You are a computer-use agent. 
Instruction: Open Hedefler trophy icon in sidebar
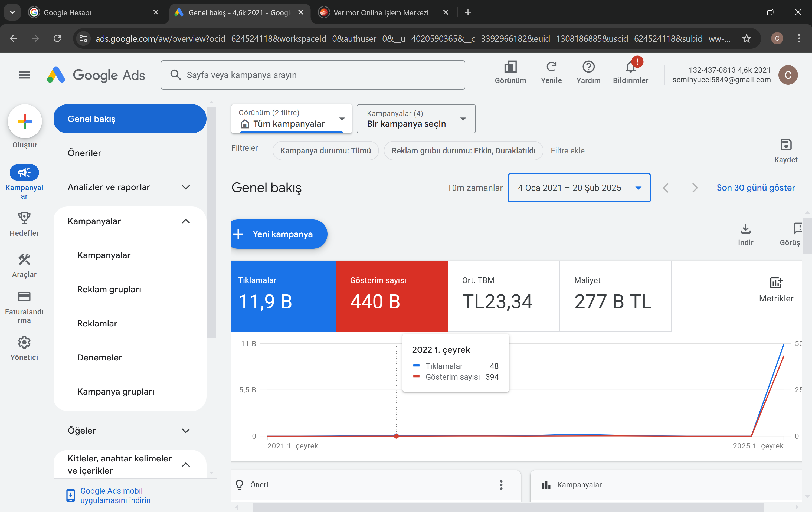tap(24, 218)
